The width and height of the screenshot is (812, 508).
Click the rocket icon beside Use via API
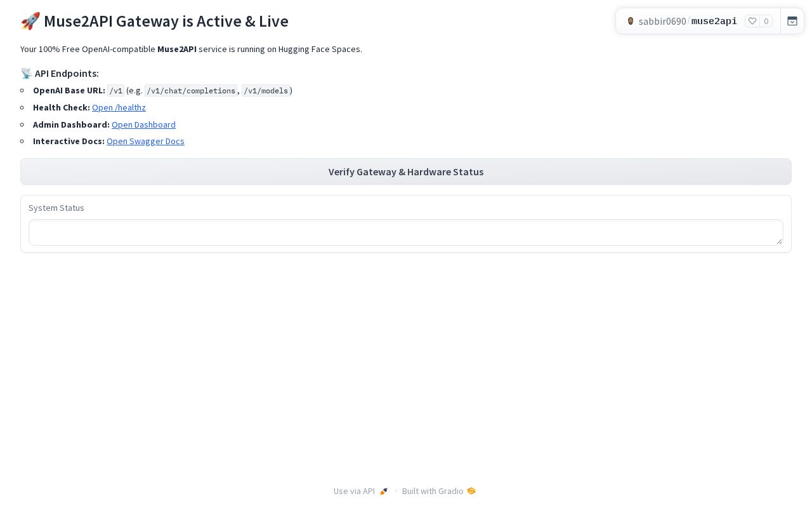point(384,491)
